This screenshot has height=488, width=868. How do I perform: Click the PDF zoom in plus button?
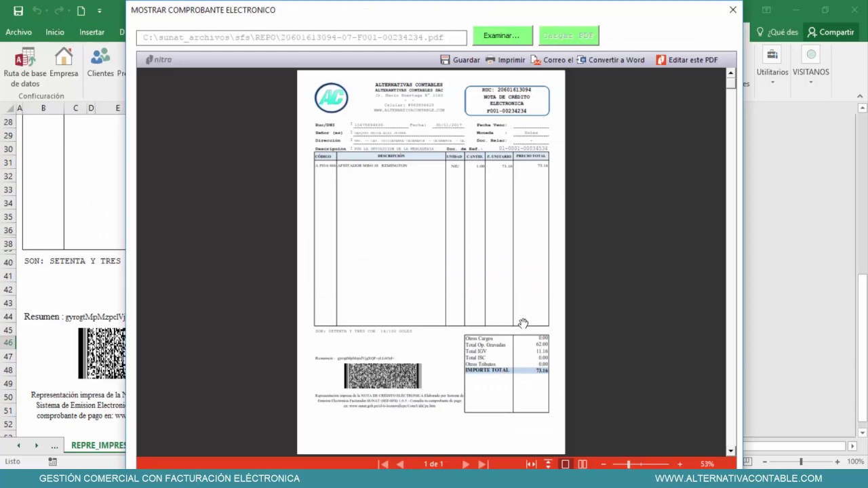click(x=679, y=464)
